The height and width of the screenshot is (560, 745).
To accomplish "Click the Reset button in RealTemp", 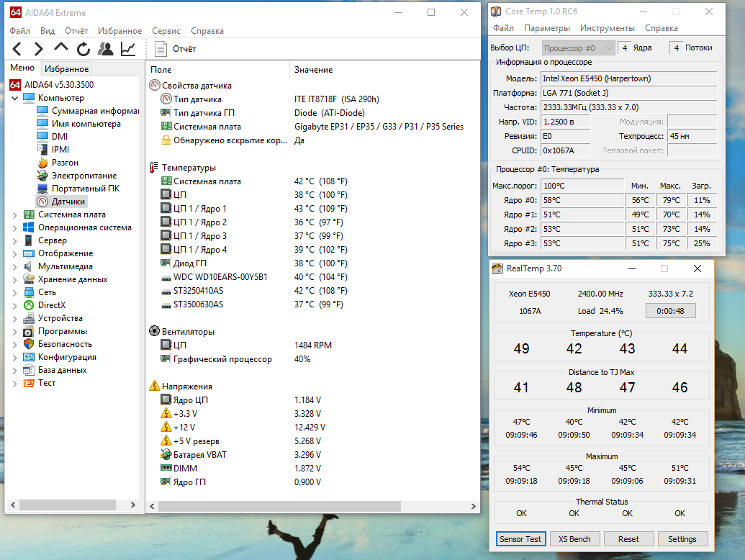I will (x=628, y=539).
